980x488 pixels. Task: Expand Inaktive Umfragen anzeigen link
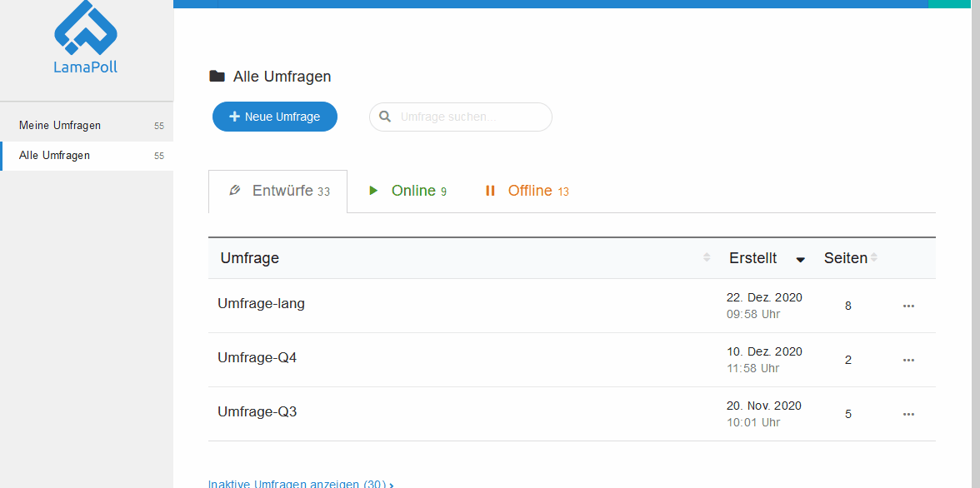pos(300,483)
